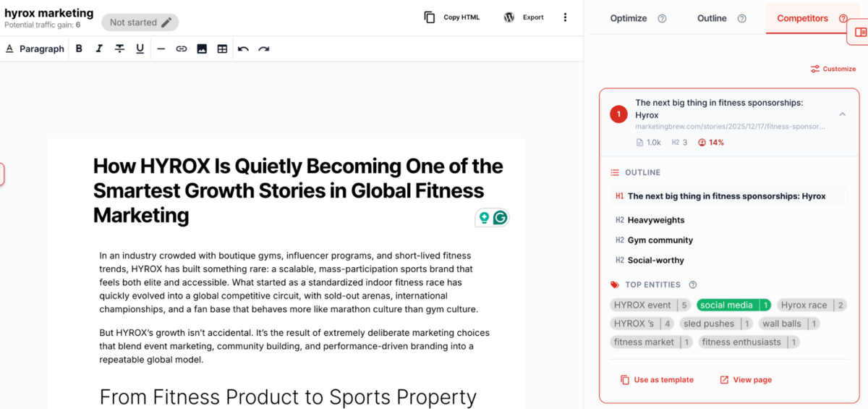The height and width of the screenshot is (409, 868).
Task: Open the Paragraph style dropdown
Action: 35,49
